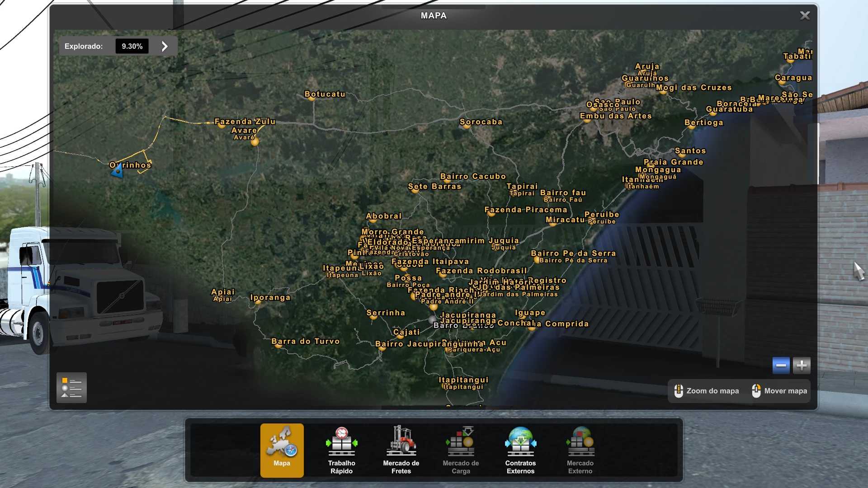The height and width of the screenshot is (488, 868).
Task: Click the Avaré city marker dot
Action: (255, 142)
